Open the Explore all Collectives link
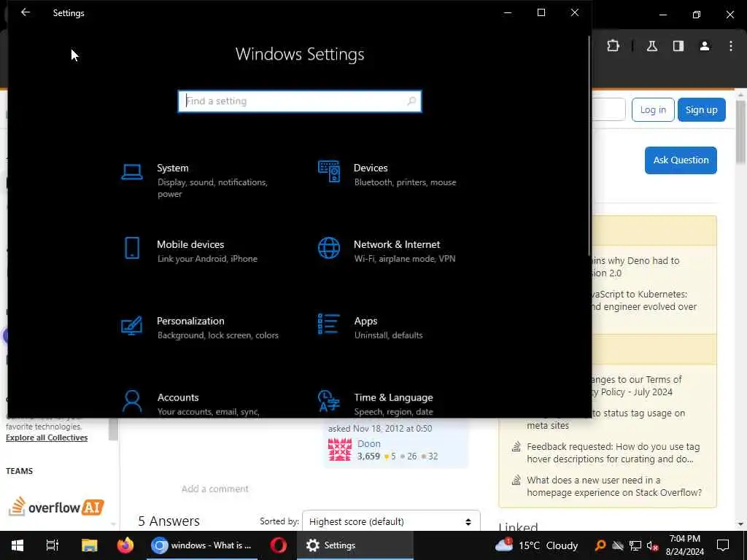The width and height of the screenshot is (747, 560). point(47,437)
